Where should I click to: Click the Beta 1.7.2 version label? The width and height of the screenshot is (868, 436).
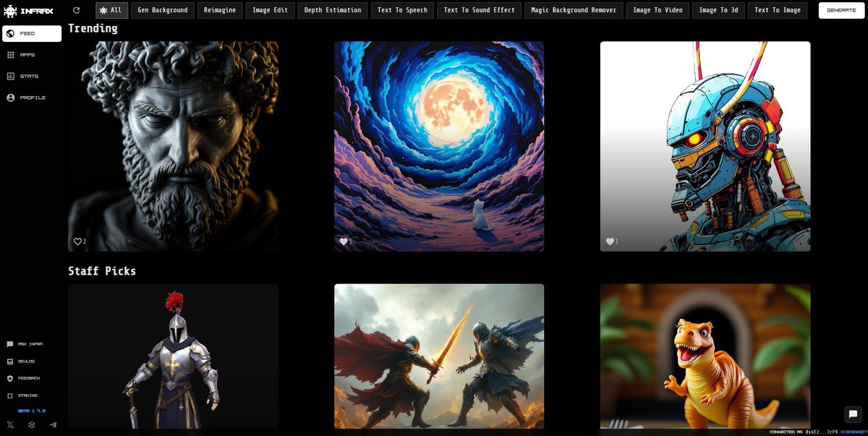point(32,411)
